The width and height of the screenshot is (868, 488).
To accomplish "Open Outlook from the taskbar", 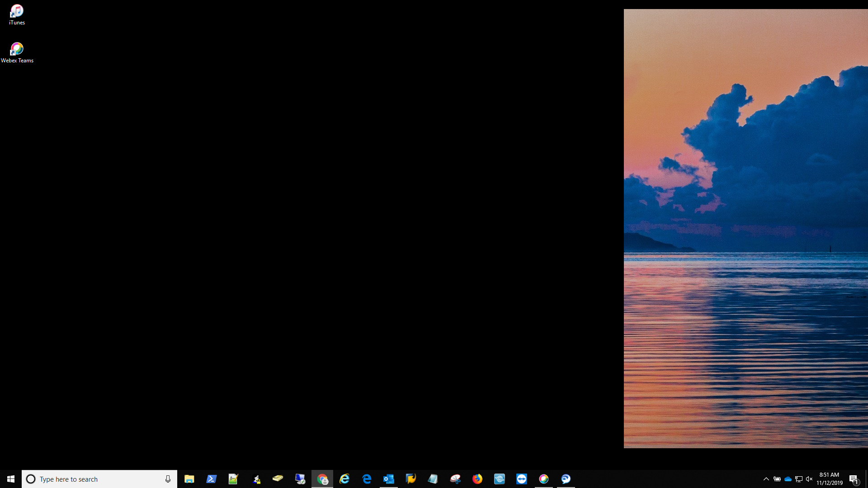I will click(x=389, y=479).
